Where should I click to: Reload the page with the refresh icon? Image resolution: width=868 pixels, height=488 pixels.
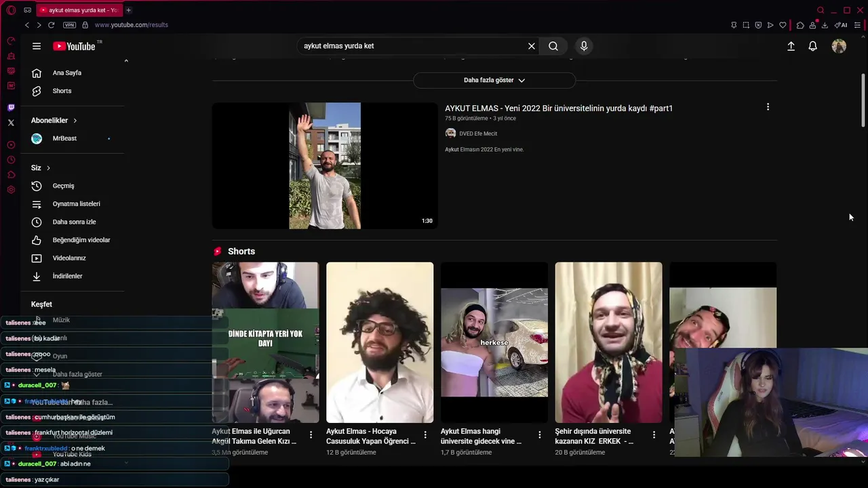pos(51,25)
